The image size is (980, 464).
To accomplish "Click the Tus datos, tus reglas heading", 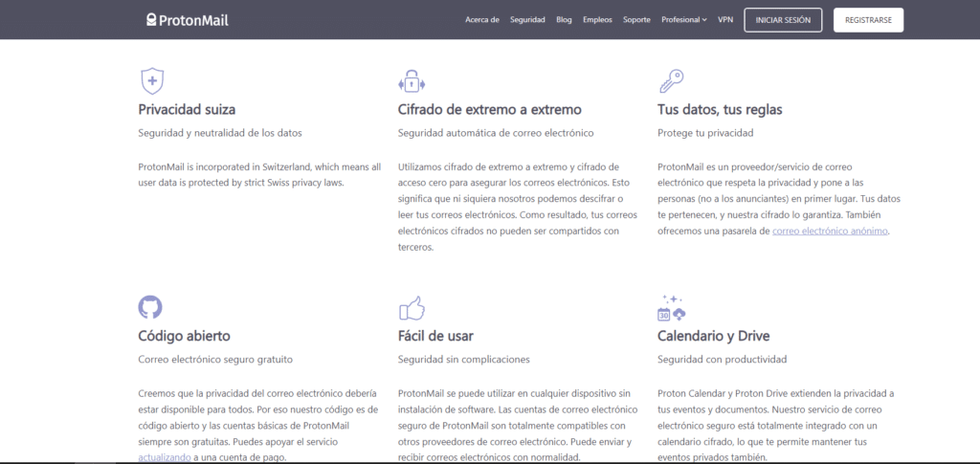I will click(720, 110).
